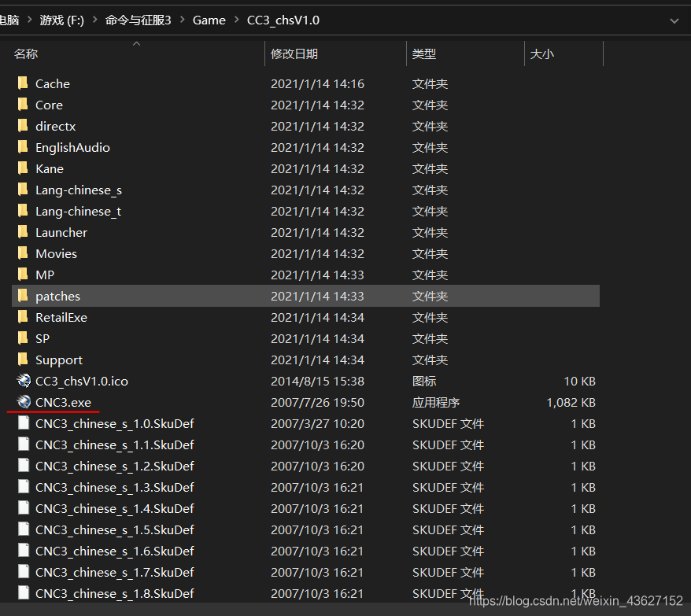This screenshot has width=691, height=616.
Task: Navigate to the Game breadcrumb
Action: click(209, 20)
